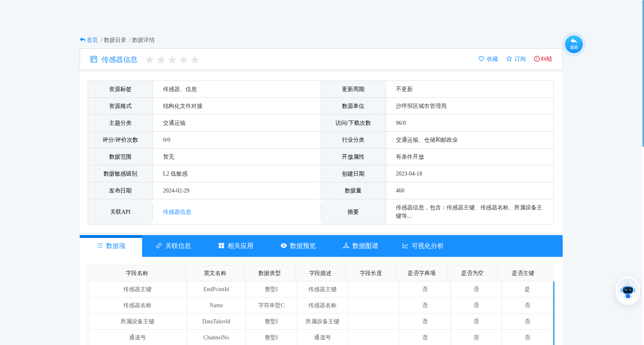Image resolution: width=644 pixels, height=345 pixels.
Task: Select the ChannelNo cell
Action: click(x=216, y=338)
